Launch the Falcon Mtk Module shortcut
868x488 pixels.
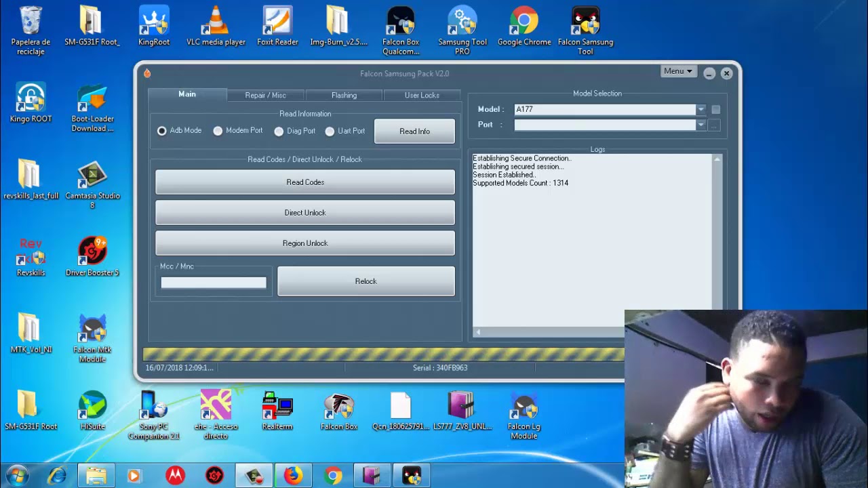pyautogui.click(x=92, y=339)
